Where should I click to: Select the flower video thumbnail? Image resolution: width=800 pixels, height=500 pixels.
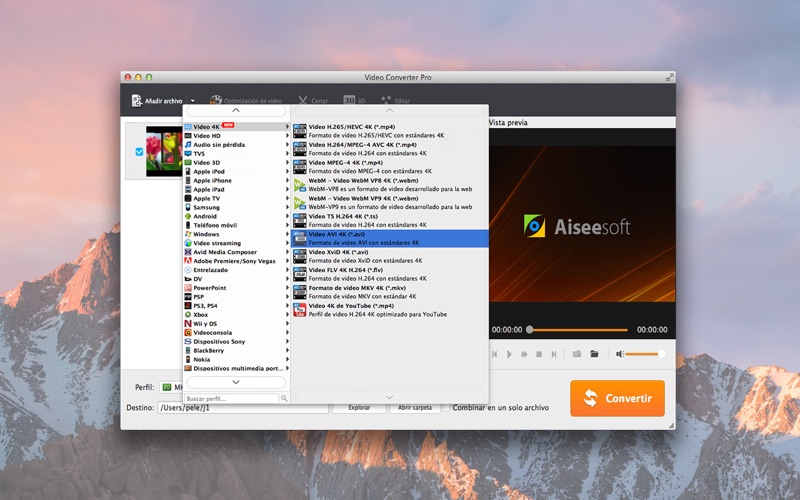(x=164, y=152)
